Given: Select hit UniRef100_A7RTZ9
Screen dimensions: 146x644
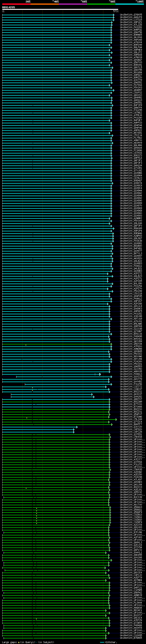Looking at the screenshot, I should [x=131, y=620].
